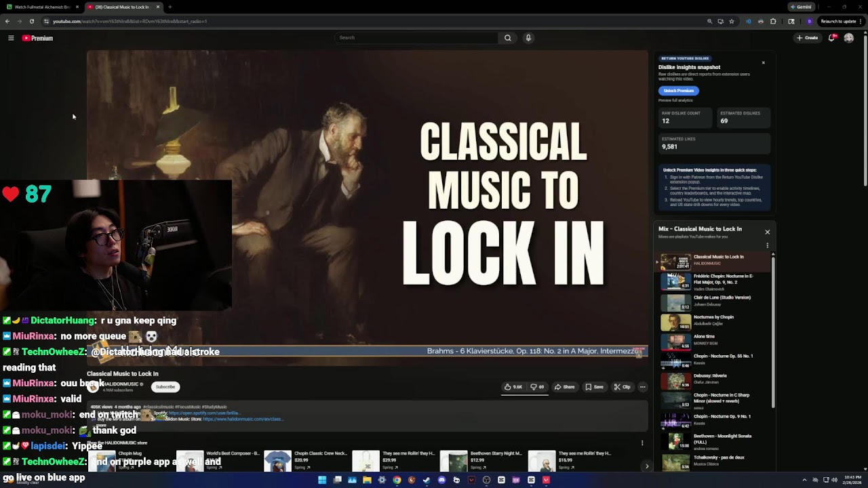Open Discord from the taskbar
The image size is (868, 488).
tap(441, 480)
